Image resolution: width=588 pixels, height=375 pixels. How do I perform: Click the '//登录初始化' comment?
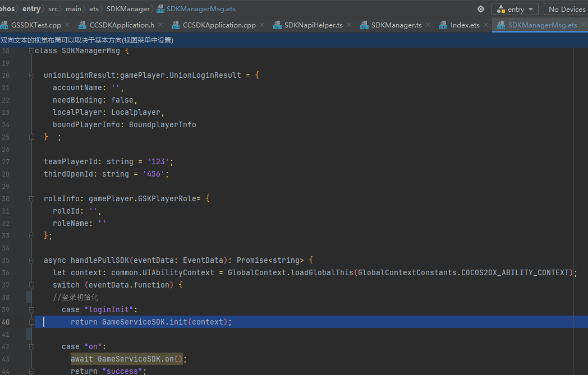pyautogui.click(x=75, y=298)
